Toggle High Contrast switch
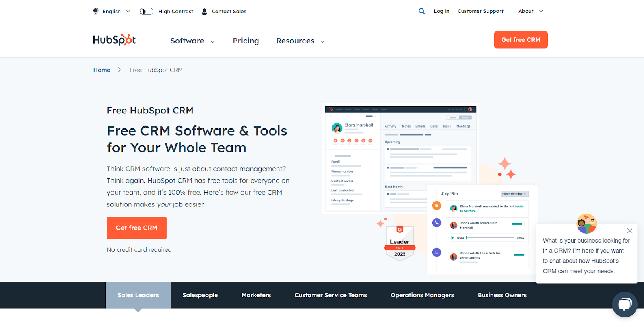This screenshot has height=323, width=644. pos(147,12)
